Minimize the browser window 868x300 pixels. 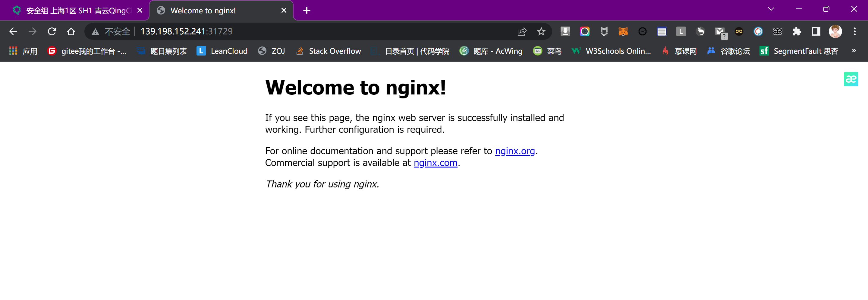(x=798, y=9)
